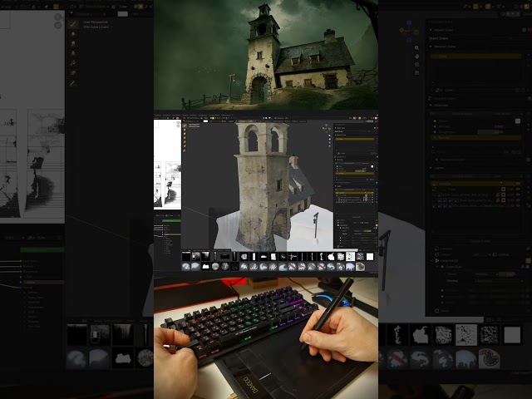Open the Slot dropdown in the background node editor header
The width and height of the screenshot is (532, 399).
(13, 238)
